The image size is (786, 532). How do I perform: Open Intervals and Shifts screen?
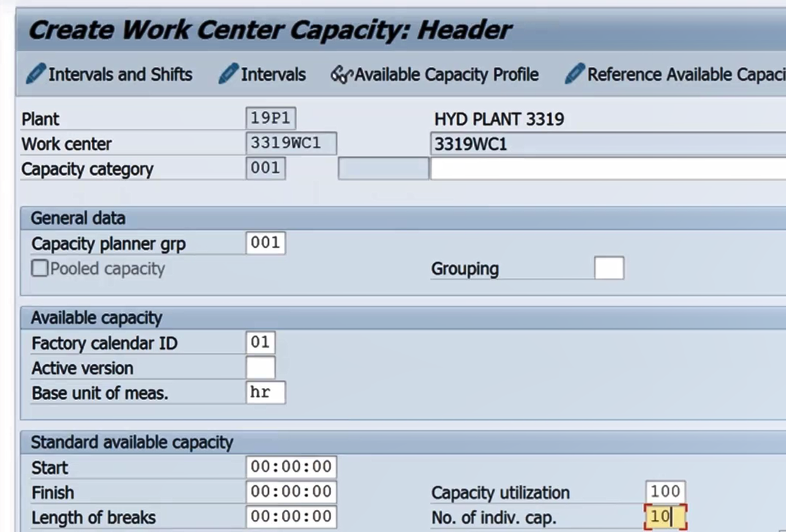click(x=120, y=75)
